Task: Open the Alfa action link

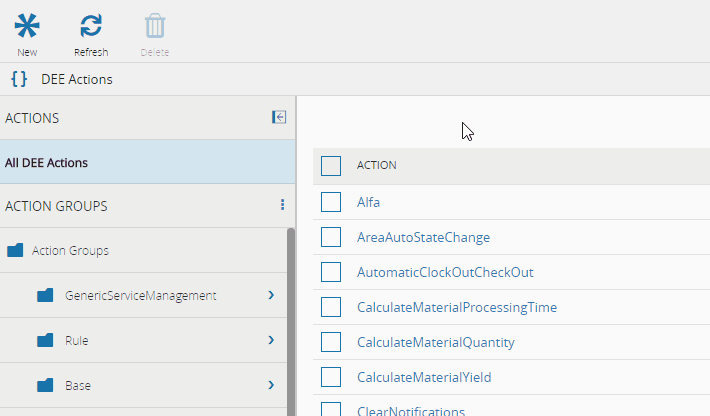Action: (x=368, y=202)
